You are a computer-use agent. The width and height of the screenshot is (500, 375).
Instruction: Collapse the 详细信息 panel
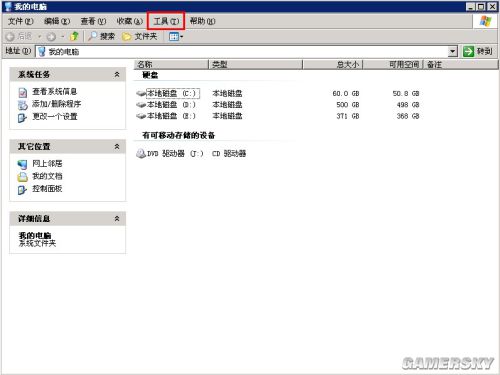pyautogui.click(x=117, y=219)
